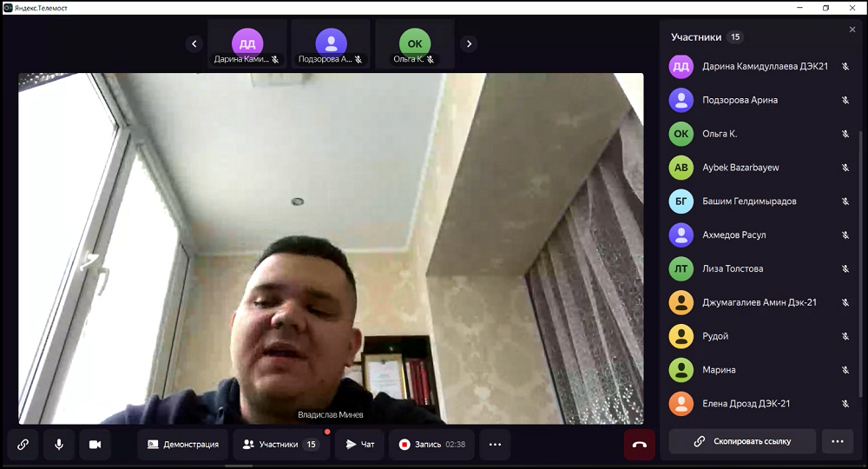Screen dimensions: 868x469
Task: Close the Участники side panel
Action: (852, 30)
